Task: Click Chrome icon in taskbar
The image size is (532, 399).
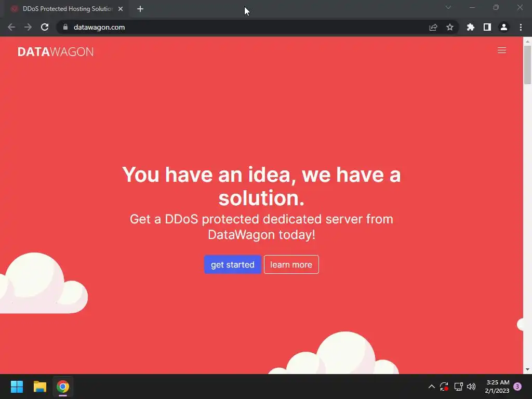Action: coord(63,387)
